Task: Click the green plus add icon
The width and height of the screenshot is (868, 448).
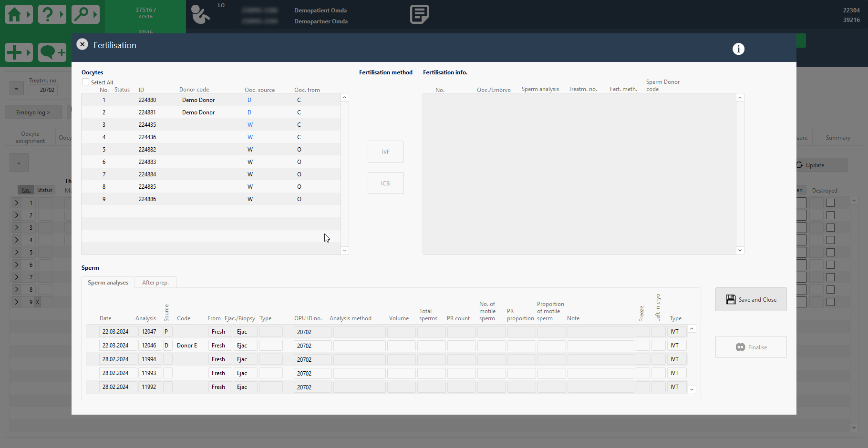Action: click(19, 52)
